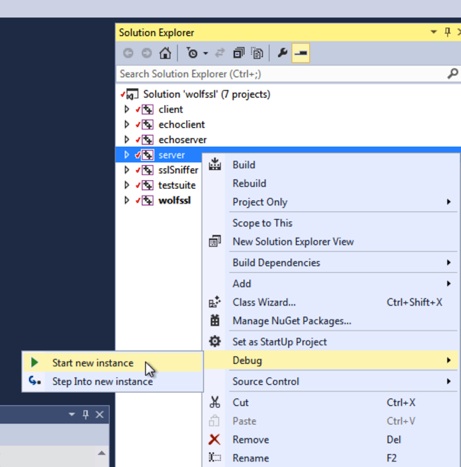Select the bold wolfssl project

[x=175, y=200]
